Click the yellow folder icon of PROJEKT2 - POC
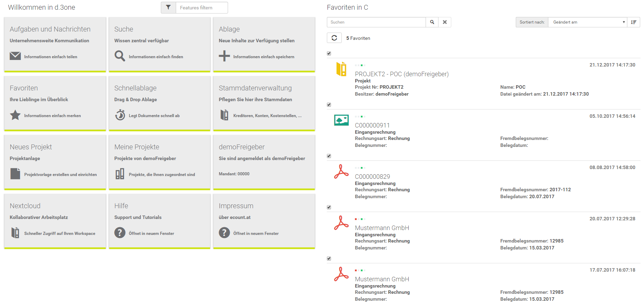The width and height of the screenshot is (644, 308). click(x=341, y=69)
